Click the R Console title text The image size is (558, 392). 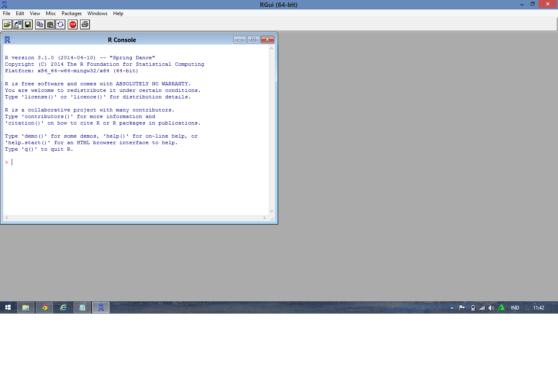(x=122, y=40)
